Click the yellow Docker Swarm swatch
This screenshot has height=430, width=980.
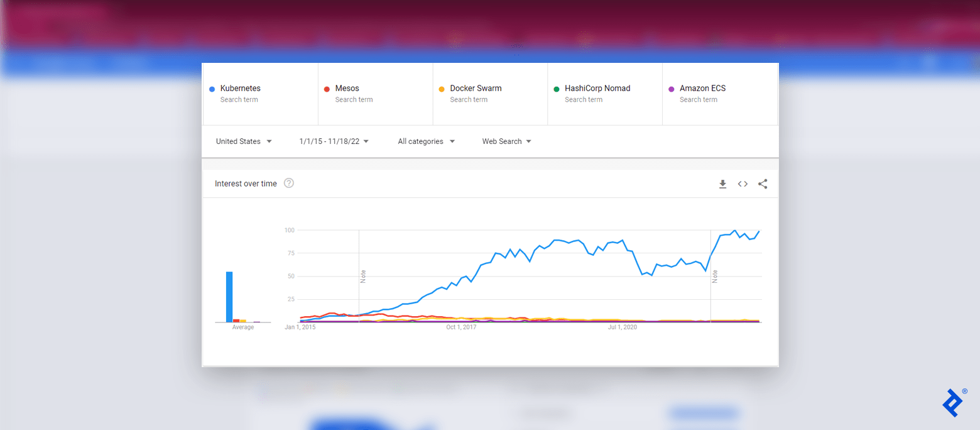pos(441,89)
